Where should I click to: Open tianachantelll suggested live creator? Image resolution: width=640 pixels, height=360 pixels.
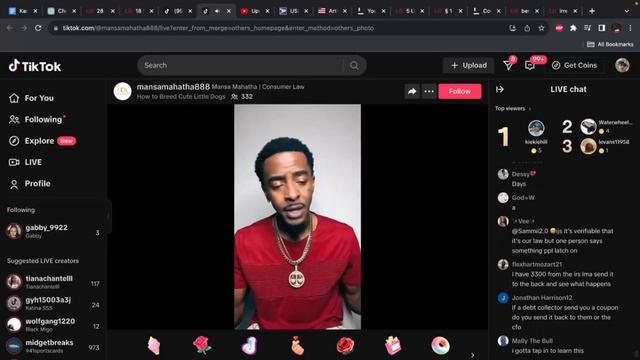[54, 282]
